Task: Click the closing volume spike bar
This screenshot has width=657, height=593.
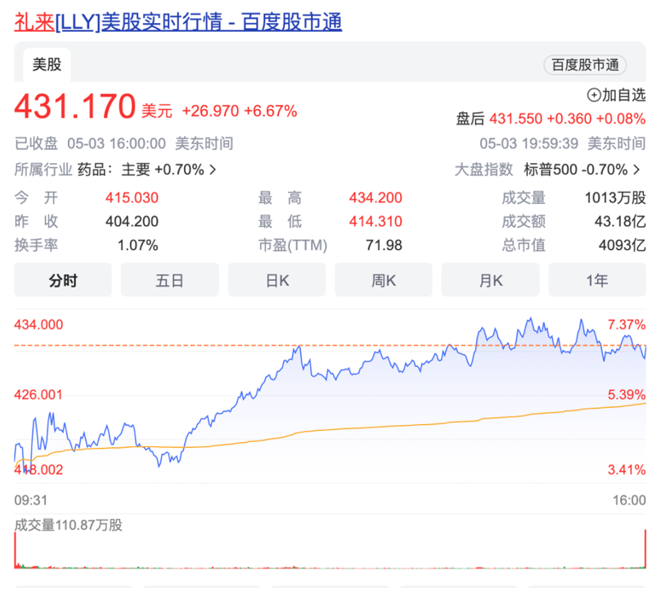Action: pos(645,549)
